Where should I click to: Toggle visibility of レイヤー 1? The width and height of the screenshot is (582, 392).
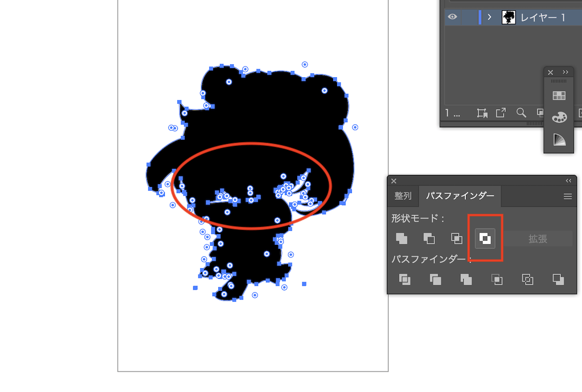[x=452, y=16]
